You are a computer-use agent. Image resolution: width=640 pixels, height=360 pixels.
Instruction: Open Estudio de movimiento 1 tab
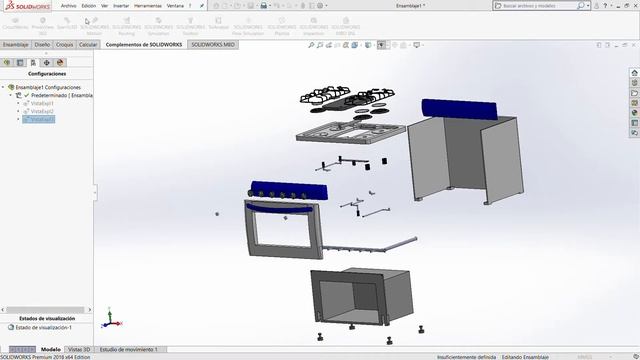click(129, 349)
